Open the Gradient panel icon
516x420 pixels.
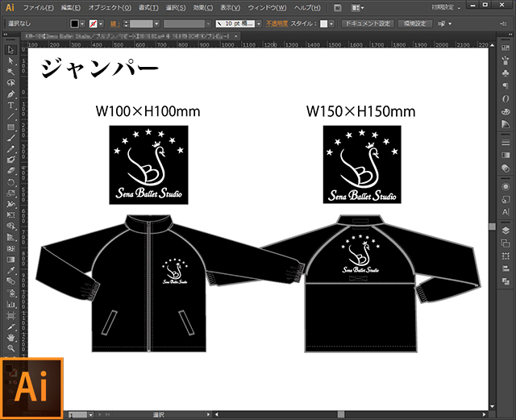pyautogui.click(x=506, y=155)
